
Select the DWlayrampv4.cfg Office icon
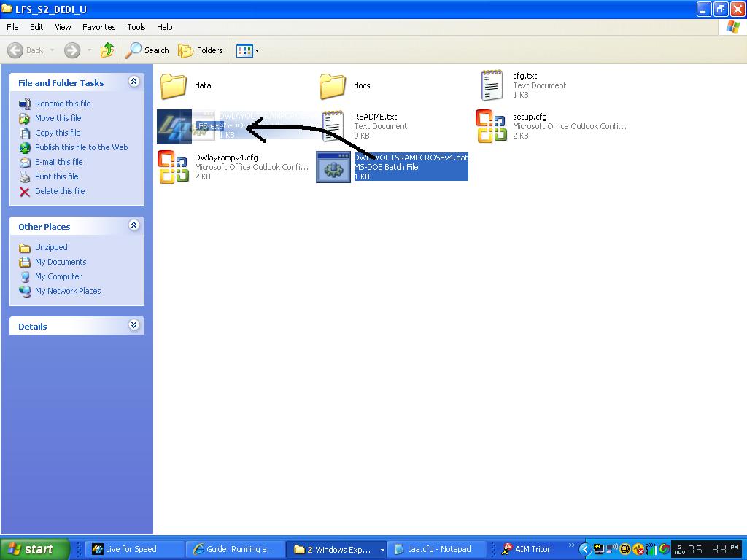174,167
